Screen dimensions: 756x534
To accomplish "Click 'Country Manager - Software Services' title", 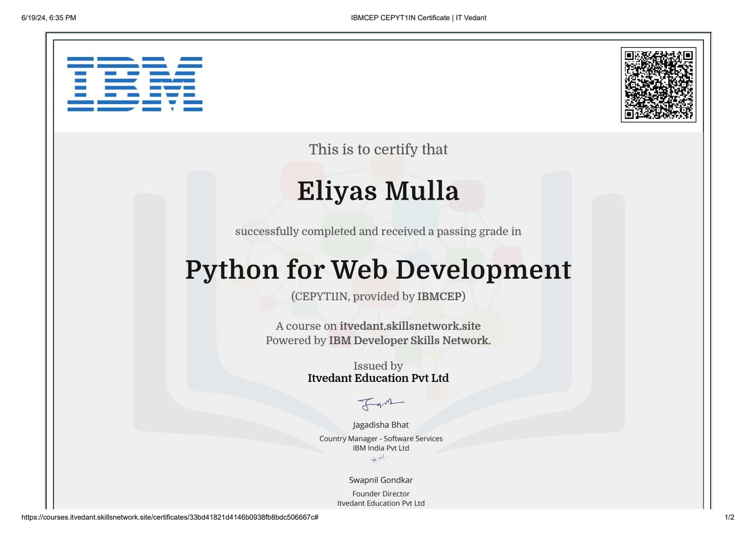I will click(x=381, y=438).
